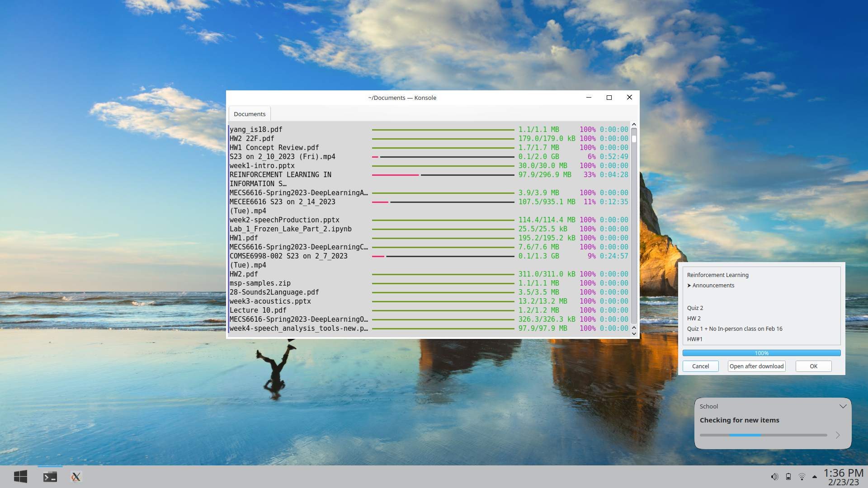Viewport: 868px width, 488px height.
Task: Click the 100% progress bar
Action: click(x=762, y=353)
